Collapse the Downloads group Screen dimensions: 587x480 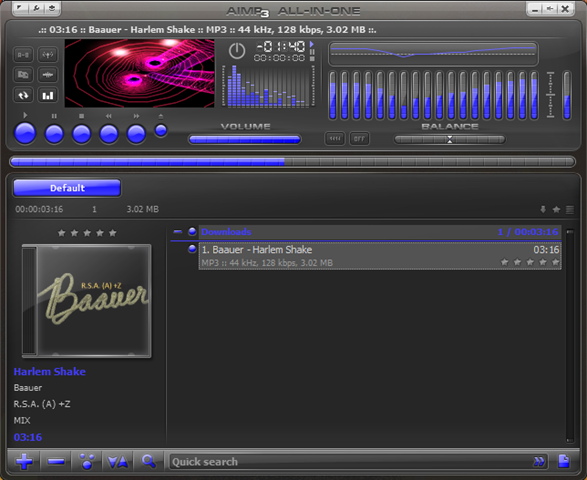tap(177, 232)
